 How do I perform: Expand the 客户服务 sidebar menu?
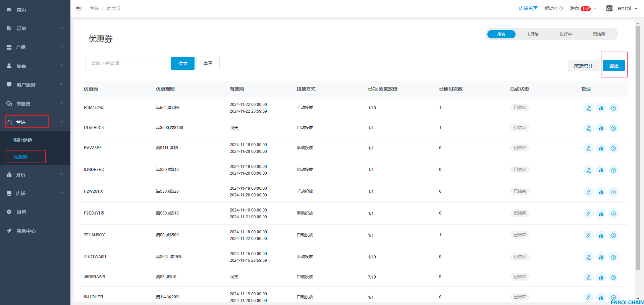tap(35, 84)
